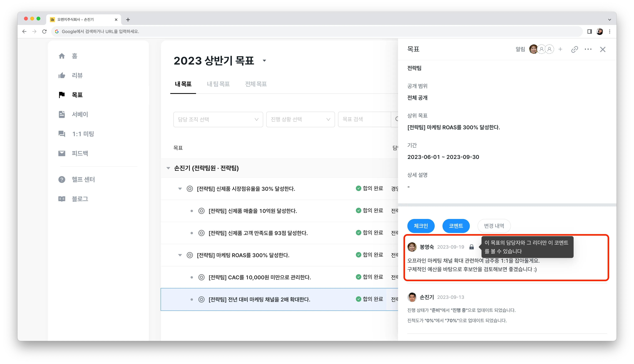Open the 홈 home icon in sidebar
This screenshot has width=634, height=364.
pyautogui.click(x=62, y=56)
